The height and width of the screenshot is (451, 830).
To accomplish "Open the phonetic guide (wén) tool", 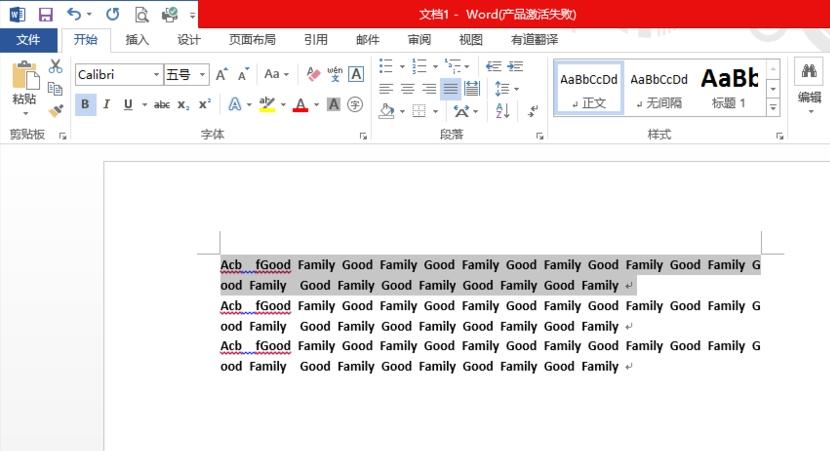I will [335, 74].
